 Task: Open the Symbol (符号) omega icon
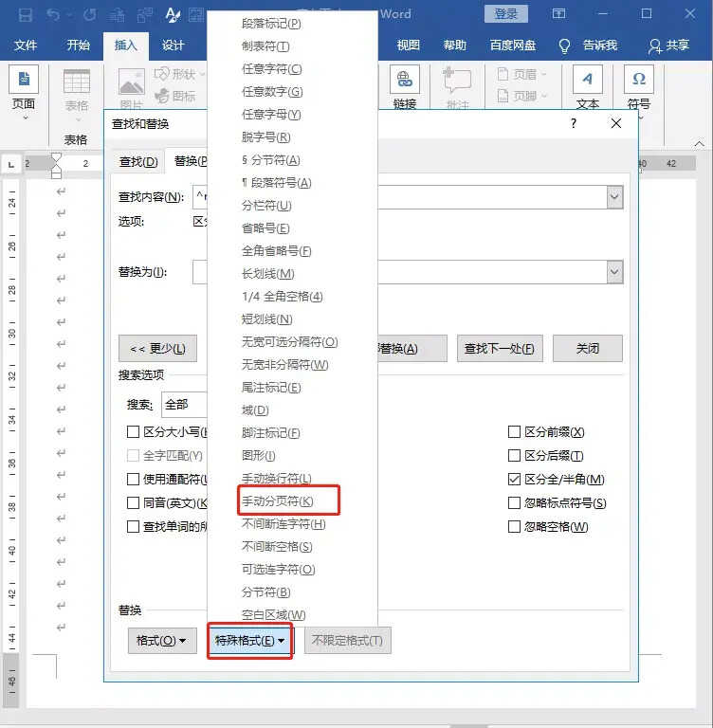pos(639,80)
